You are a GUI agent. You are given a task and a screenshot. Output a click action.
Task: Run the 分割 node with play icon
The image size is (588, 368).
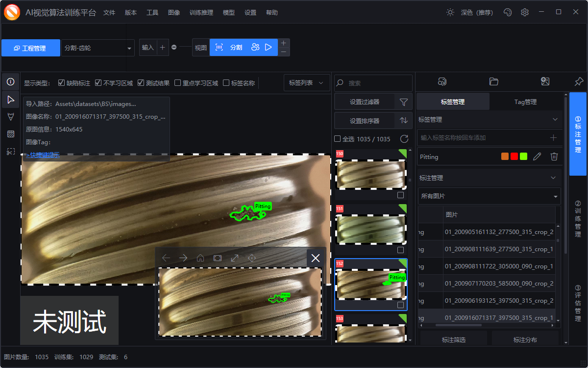point(268,48)
